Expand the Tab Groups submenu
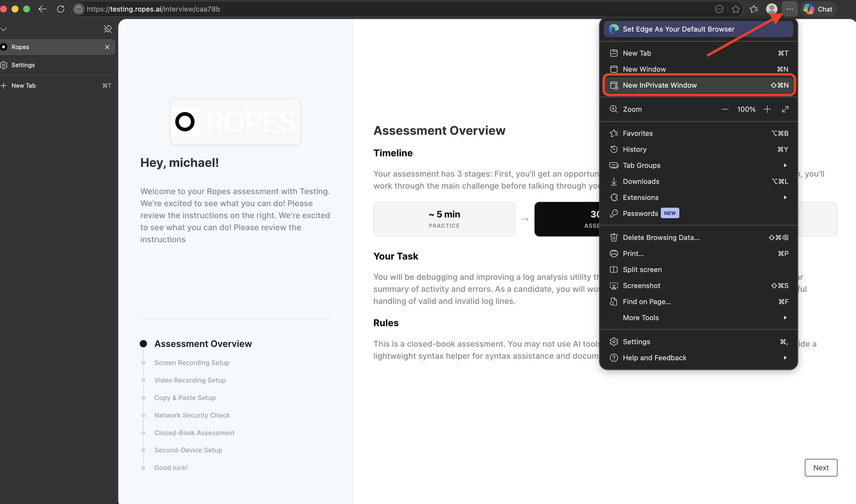The image size is (856, 504). click(x=698, y=165)
